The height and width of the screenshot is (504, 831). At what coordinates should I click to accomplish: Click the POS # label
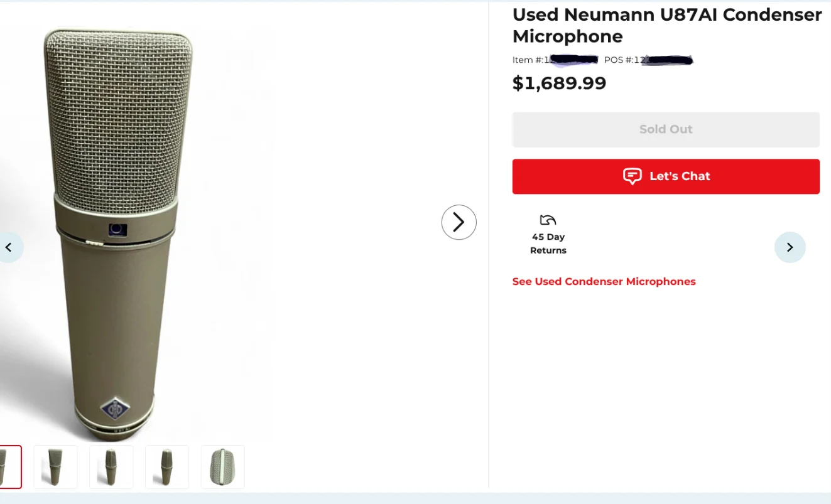(x=619, y=60)
